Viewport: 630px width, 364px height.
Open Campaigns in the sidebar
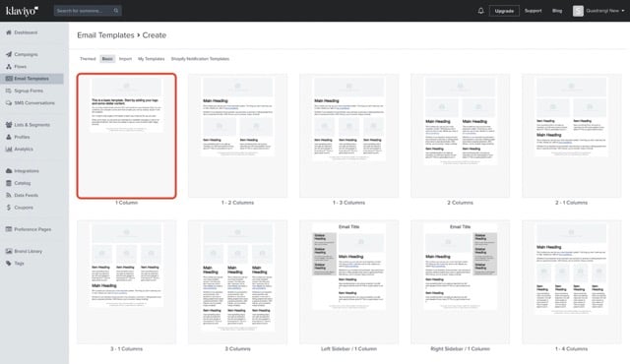pyautogui.click(x=27, y=54)
